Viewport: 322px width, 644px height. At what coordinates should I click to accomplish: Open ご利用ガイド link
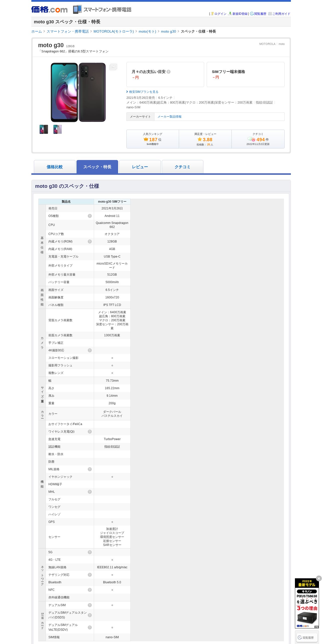click(x=281, y=14)
